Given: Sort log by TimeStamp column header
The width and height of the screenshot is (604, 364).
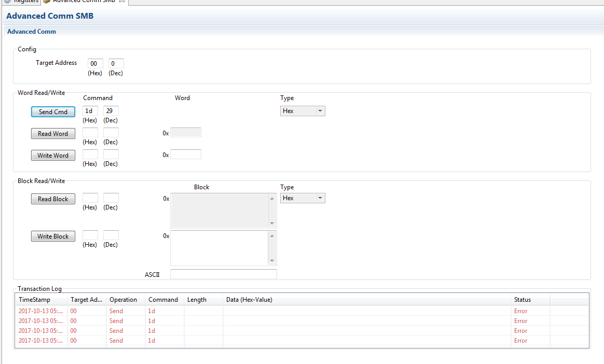Looking at the screenshot, I should [41, 300].
